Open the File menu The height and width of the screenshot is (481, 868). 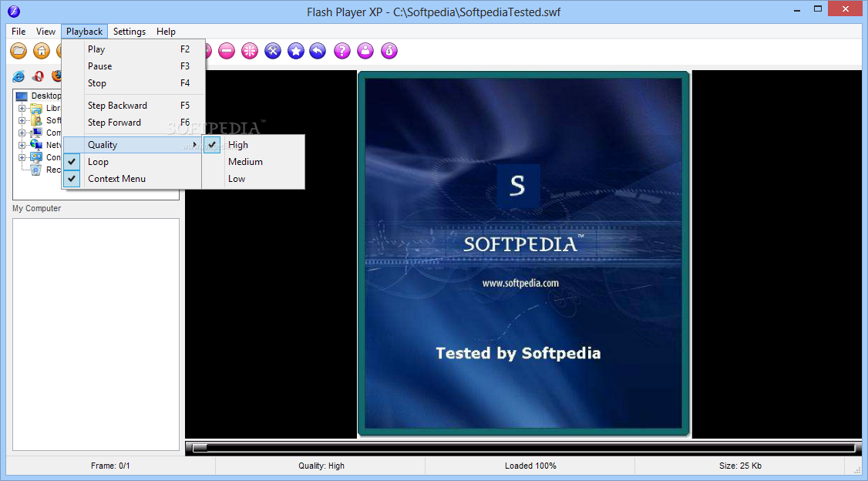point(19,32)
